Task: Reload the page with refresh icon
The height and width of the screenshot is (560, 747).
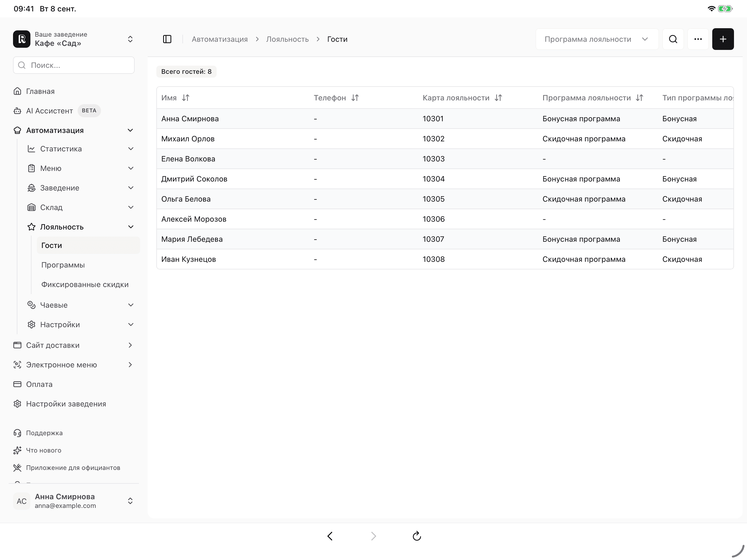Action: tap(417, 536)
